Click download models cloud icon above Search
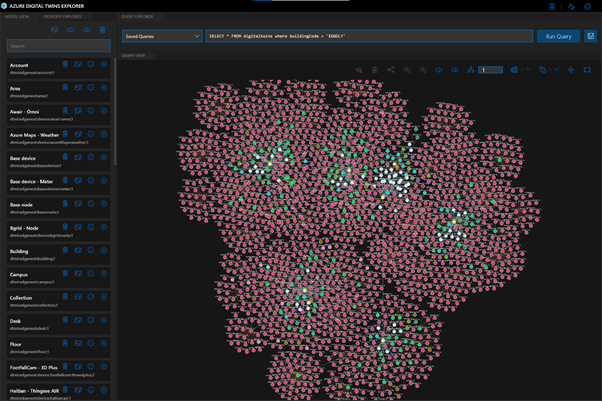This screenshot has width=602, height=401. (x=71, y=30)
